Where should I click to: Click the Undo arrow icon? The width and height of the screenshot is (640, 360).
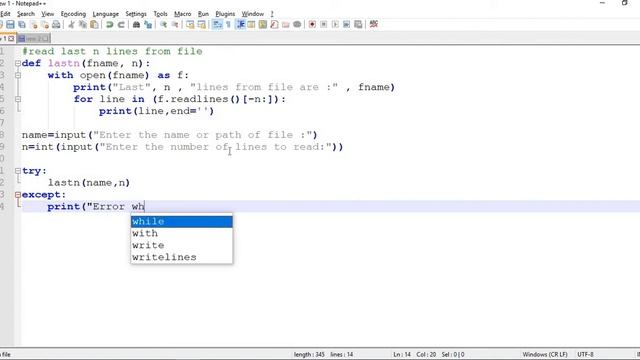tap(109, 24)
